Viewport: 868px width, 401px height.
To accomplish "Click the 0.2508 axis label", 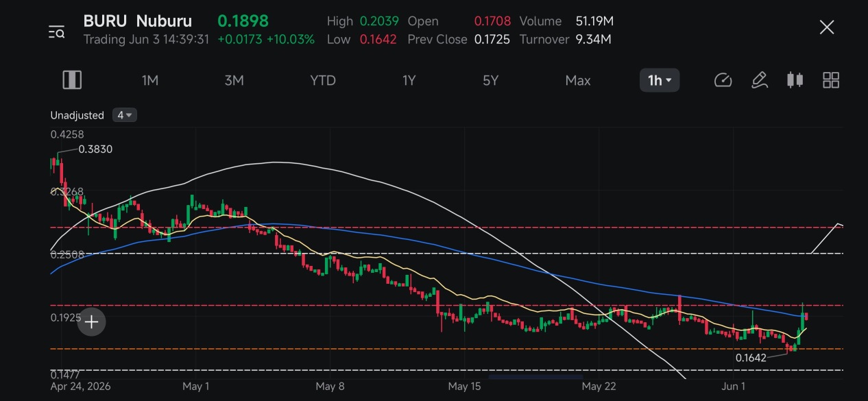I will (67, 254).
